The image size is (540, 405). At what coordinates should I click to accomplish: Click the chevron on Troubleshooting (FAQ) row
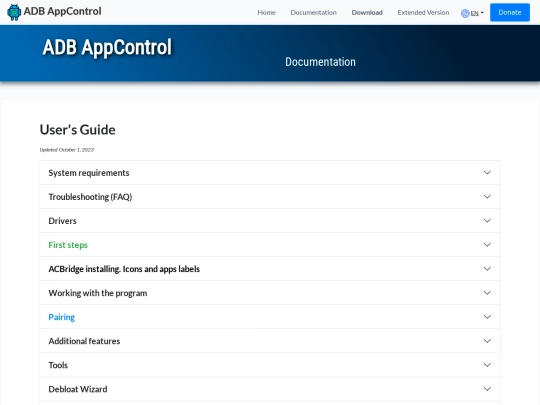click(x=487, y=197)
